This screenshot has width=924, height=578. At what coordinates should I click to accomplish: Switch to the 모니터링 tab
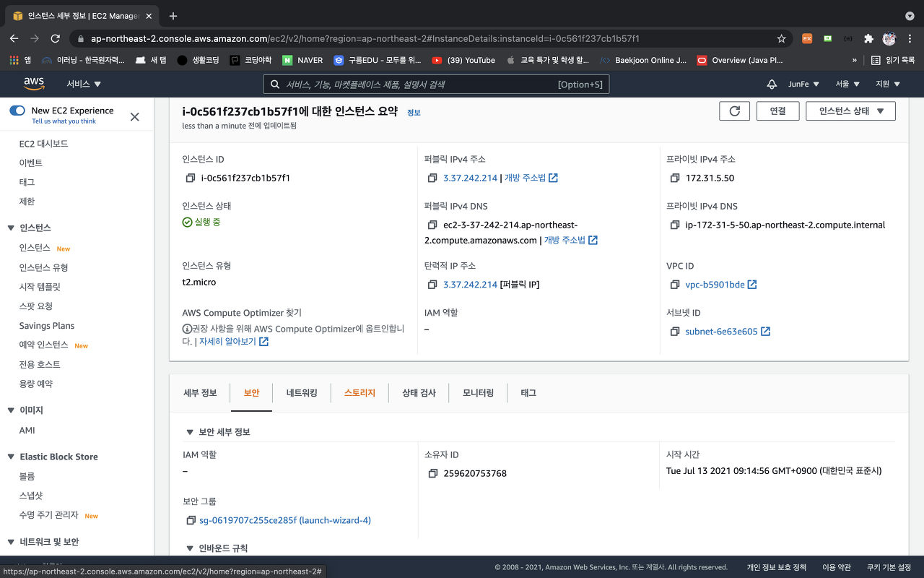[x=478, y=393]
